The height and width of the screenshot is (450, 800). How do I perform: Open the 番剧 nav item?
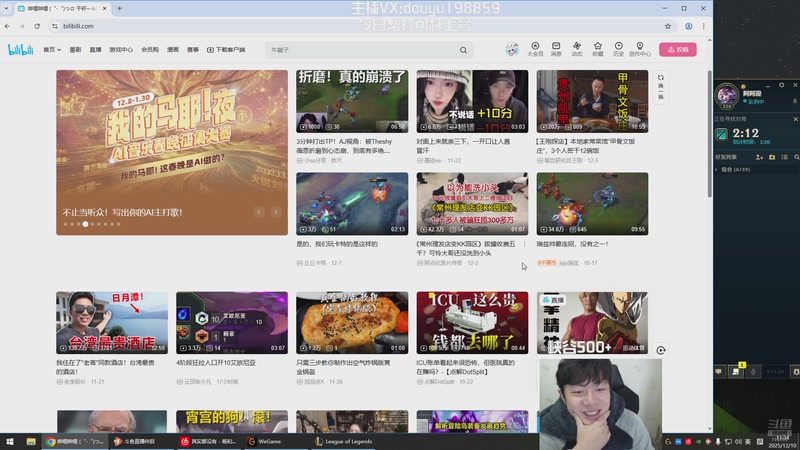(75, 49)
